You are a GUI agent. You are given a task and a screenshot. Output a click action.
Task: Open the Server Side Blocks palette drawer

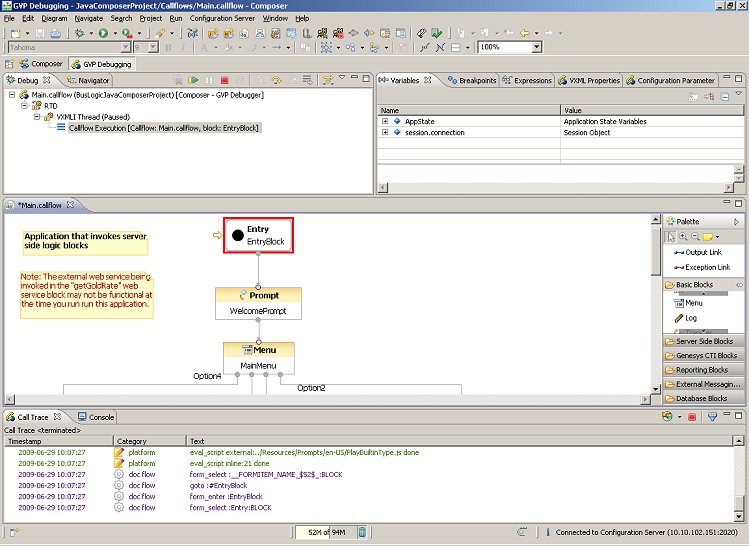[705, 341]
